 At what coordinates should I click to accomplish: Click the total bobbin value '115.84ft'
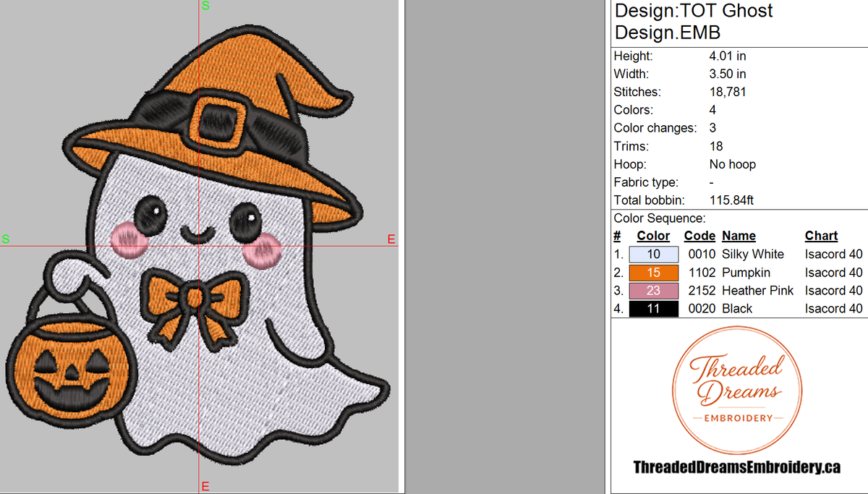pos(731,200)
